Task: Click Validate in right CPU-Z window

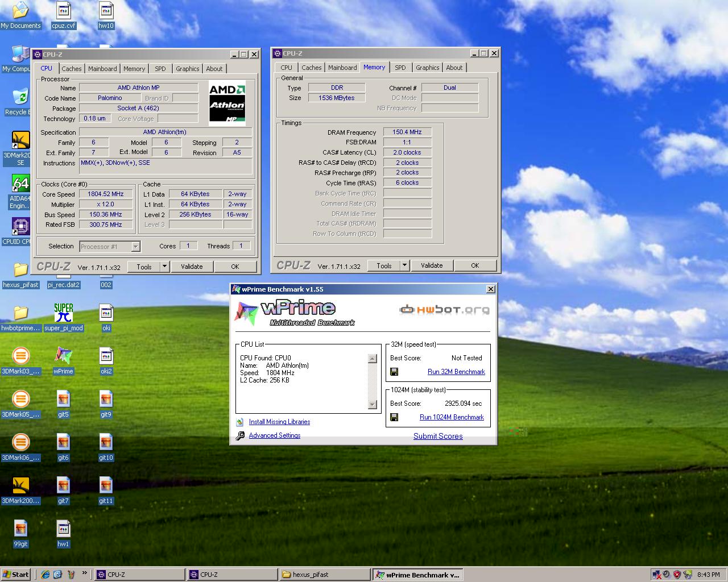Action: coord(432,265)
